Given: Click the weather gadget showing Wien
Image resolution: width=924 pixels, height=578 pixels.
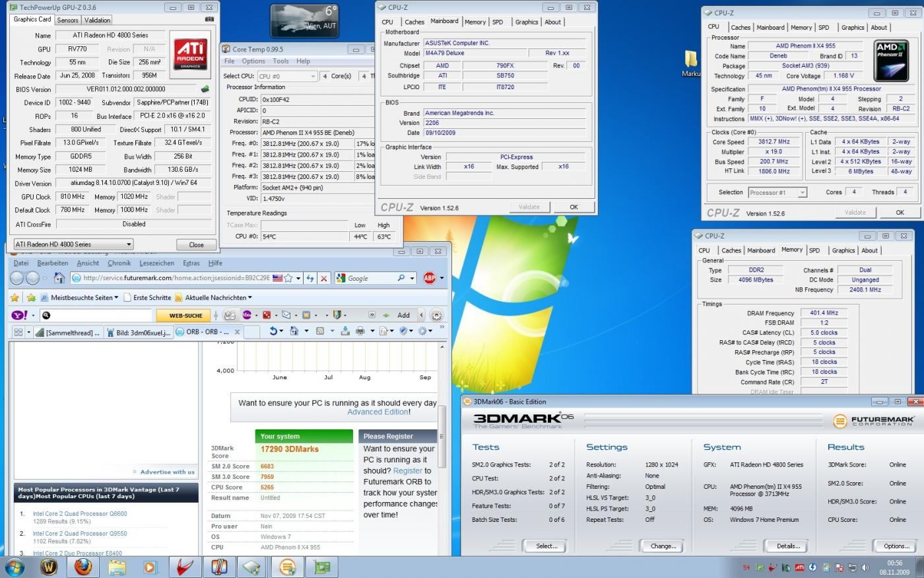Looking at the screenshot, I should click(x=304, y=20).
